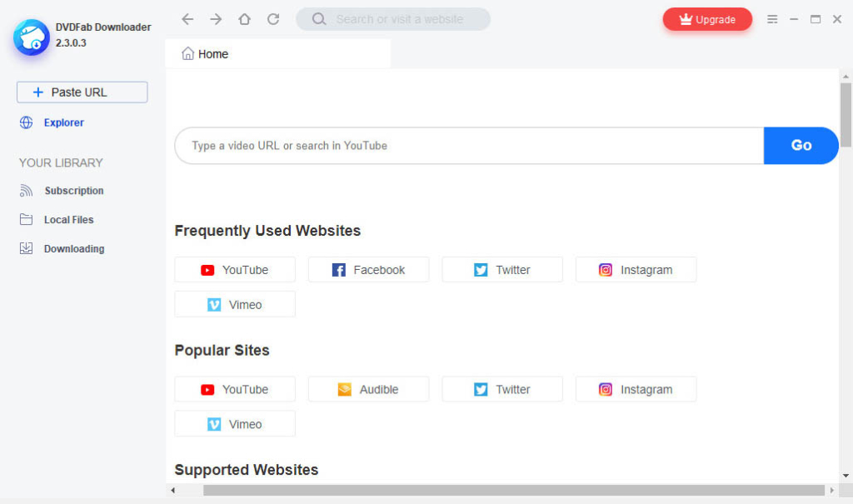
Task: Open Vimeo under Frequently Used Websites
Action: click(235, 304)
